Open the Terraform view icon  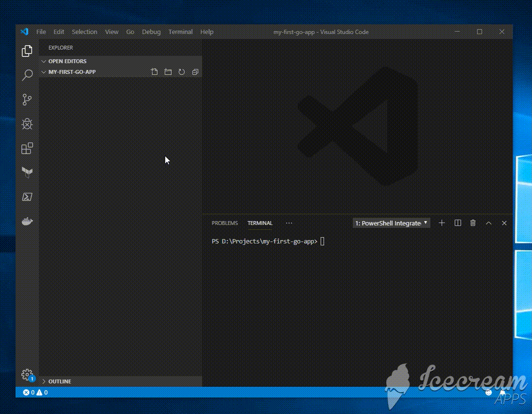click(x=27, y=172)
